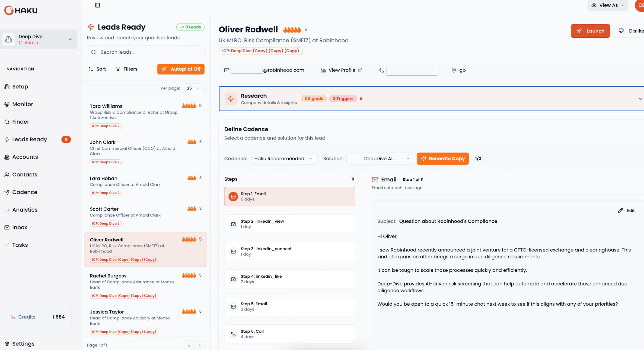Click the Monitor target icon
This screenshot has height=350, width=644.
click(x=7, y=104)
